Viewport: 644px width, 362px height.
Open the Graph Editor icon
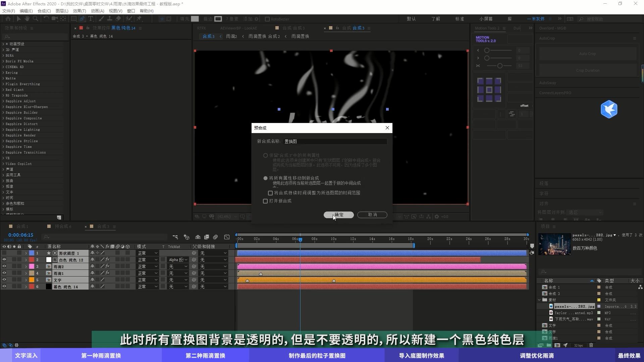pos(227,237)
